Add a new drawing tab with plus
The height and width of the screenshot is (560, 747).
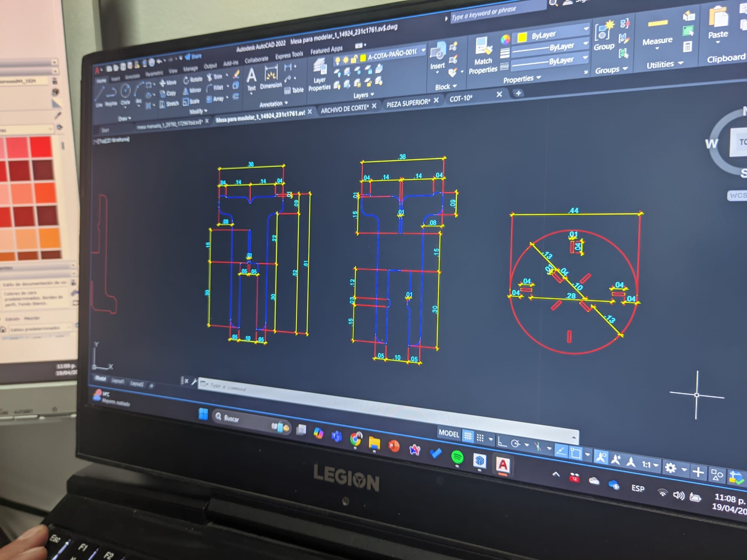[x=518, y=93]
